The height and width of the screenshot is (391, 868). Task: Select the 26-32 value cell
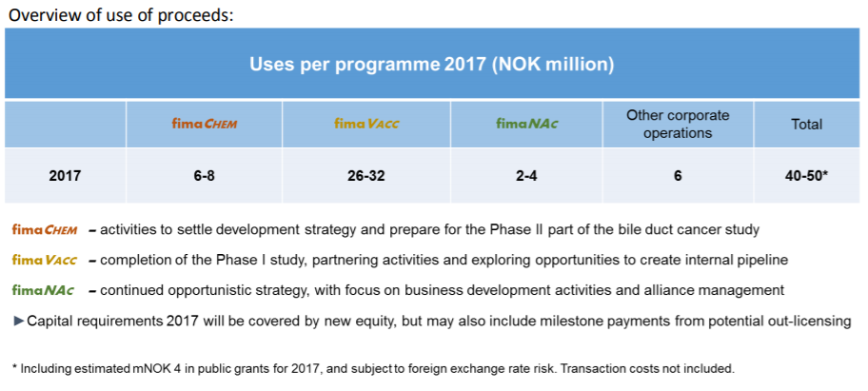point(366,176)
